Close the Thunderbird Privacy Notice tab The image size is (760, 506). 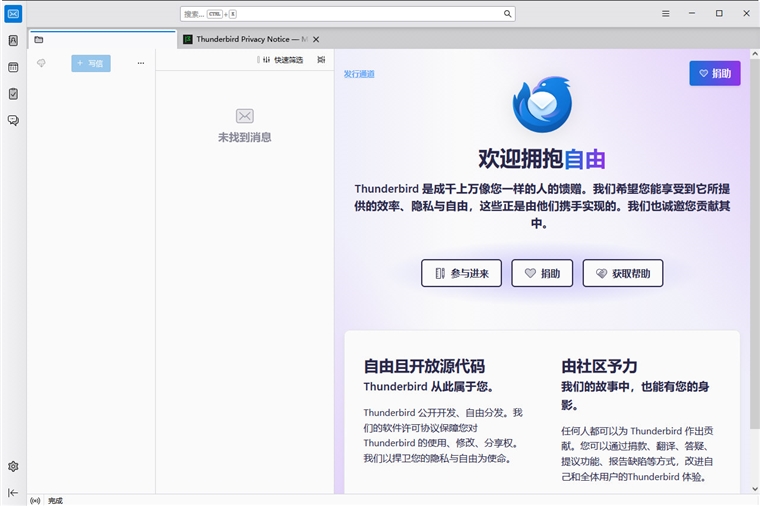coord(316,39)
